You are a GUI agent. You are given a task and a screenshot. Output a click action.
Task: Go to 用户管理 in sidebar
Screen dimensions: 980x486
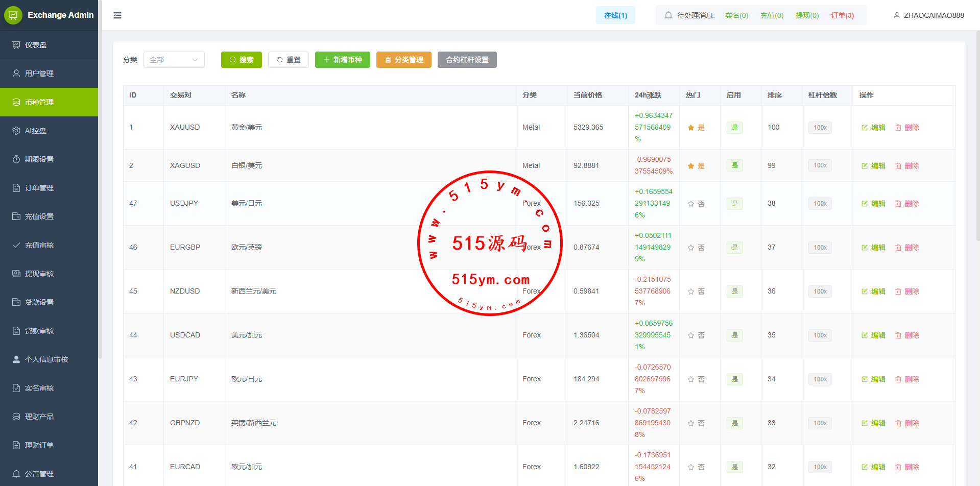[x=39, y=74]
